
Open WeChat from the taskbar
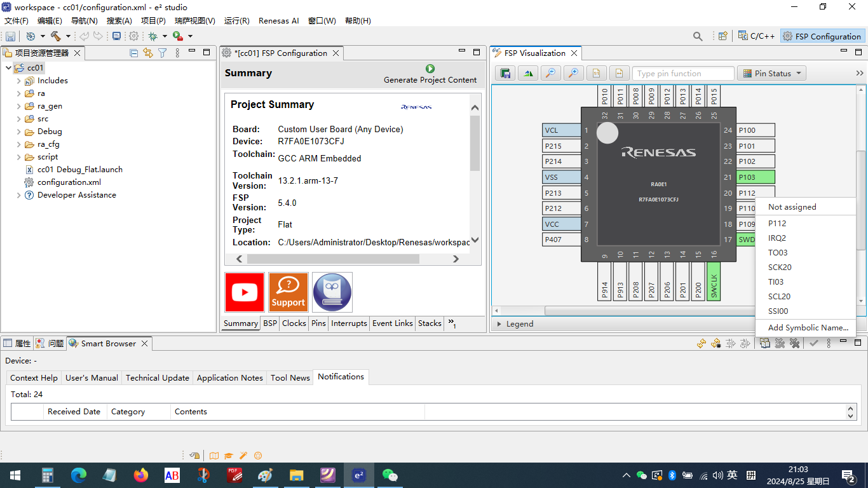pyautogui.click(x=390, y=475)
